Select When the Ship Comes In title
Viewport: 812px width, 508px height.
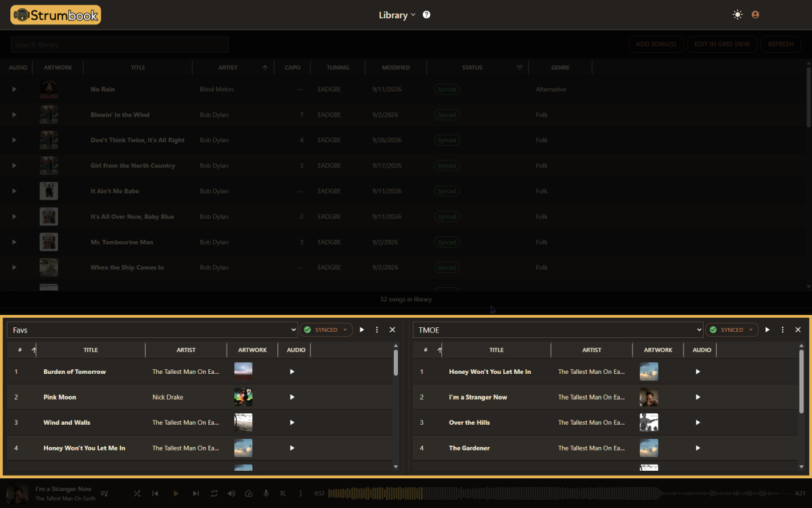click(127, 268)
